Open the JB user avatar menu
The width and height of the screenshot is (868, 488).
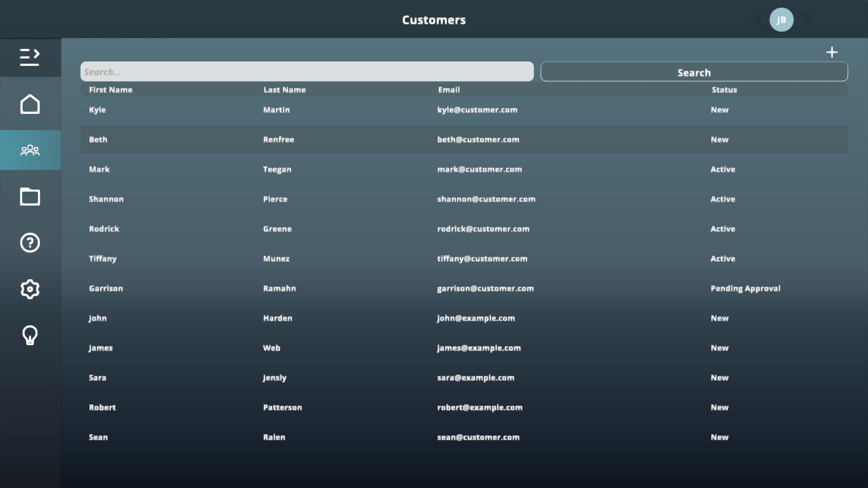(x=781, y=20)
